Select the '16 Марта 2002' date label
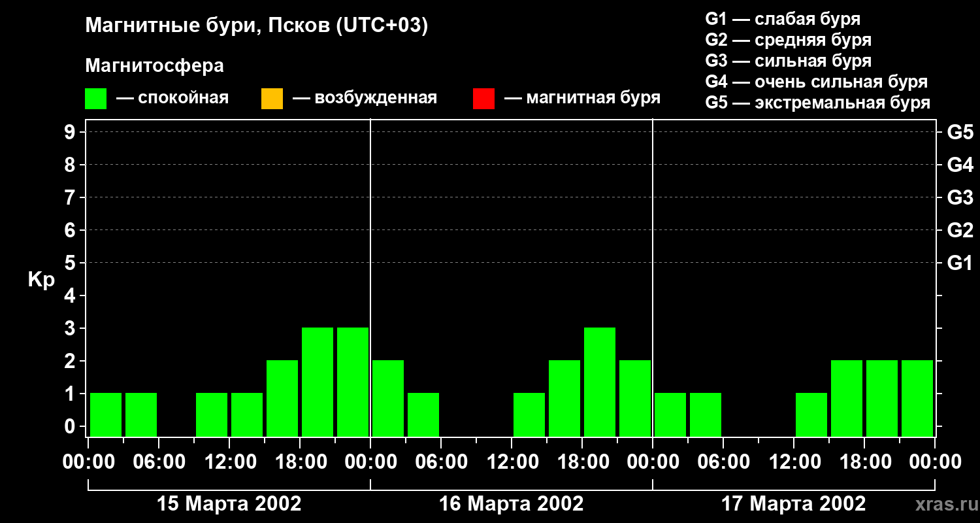This screenshot has width=980, height=523. pyautogui.click(x=512, y=504)
